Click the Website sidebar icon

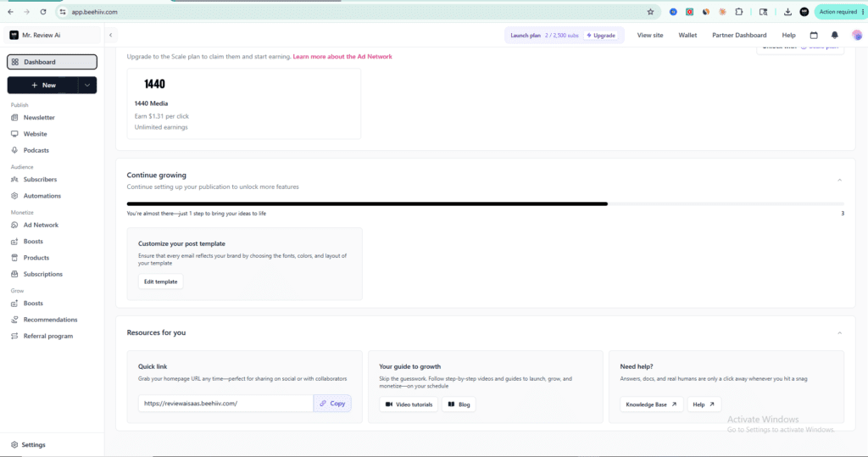point(14,134)
